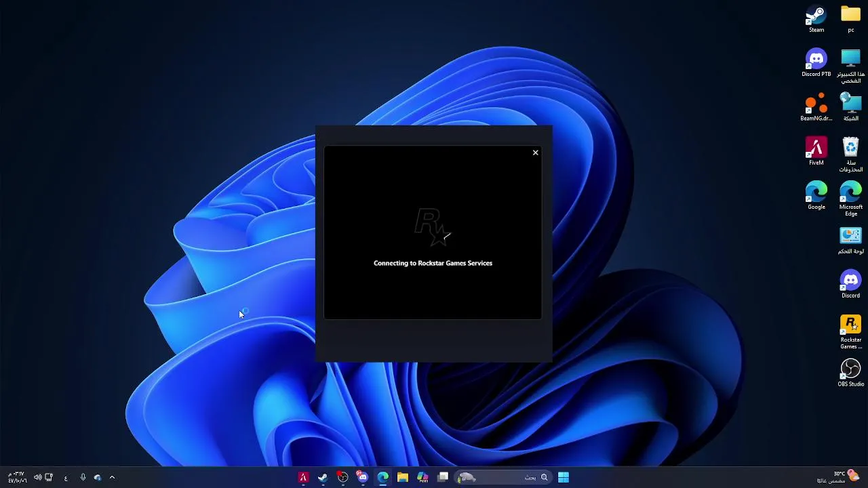868x488 pixels.
Task: Open Steam from the taskbar
Action: point(323,478)
